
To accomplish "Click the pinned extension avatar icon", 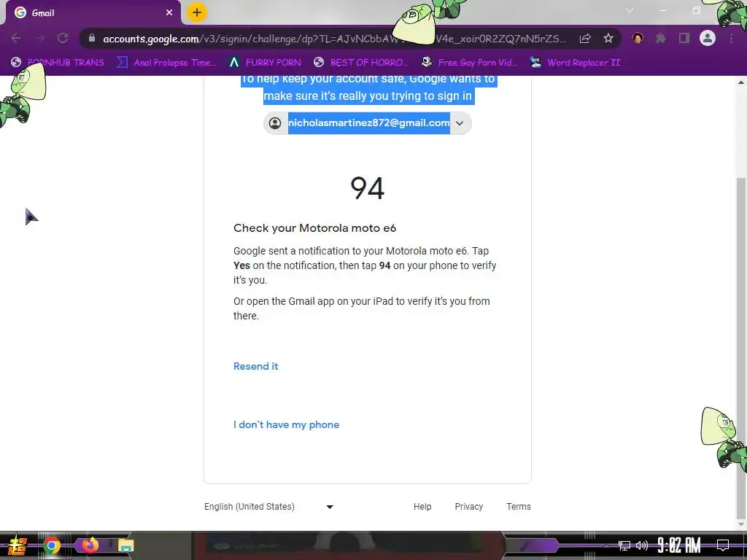I will (x=638, y=38).
